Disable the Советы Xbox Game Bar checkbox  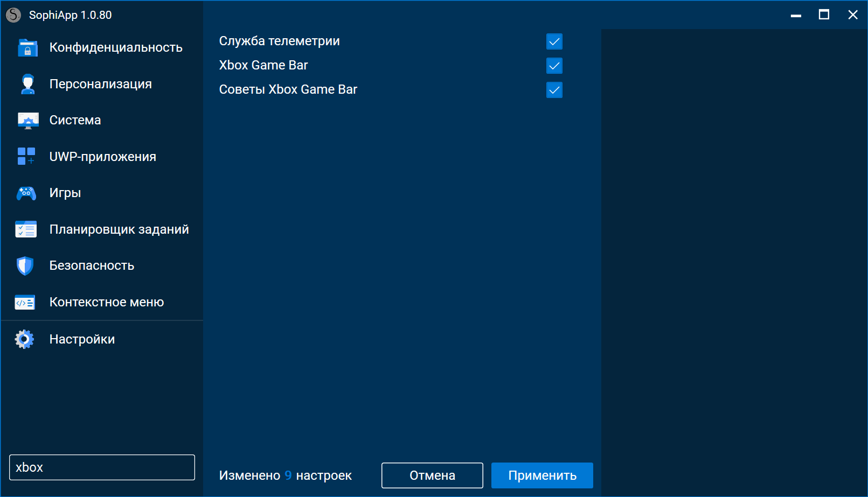pyautogui.click(x=554, y=90)
